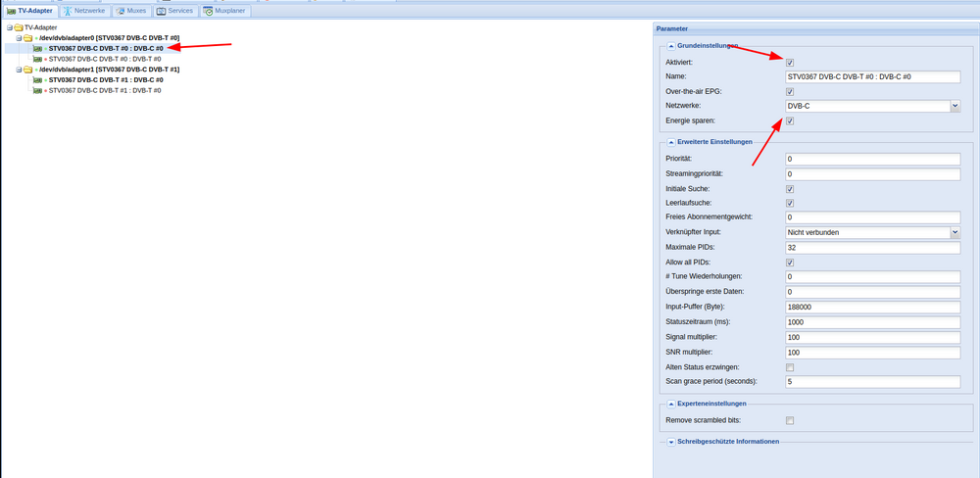Click the Name input field
Image resolution: width=980 pixels, height=478 pixels.
872,76
